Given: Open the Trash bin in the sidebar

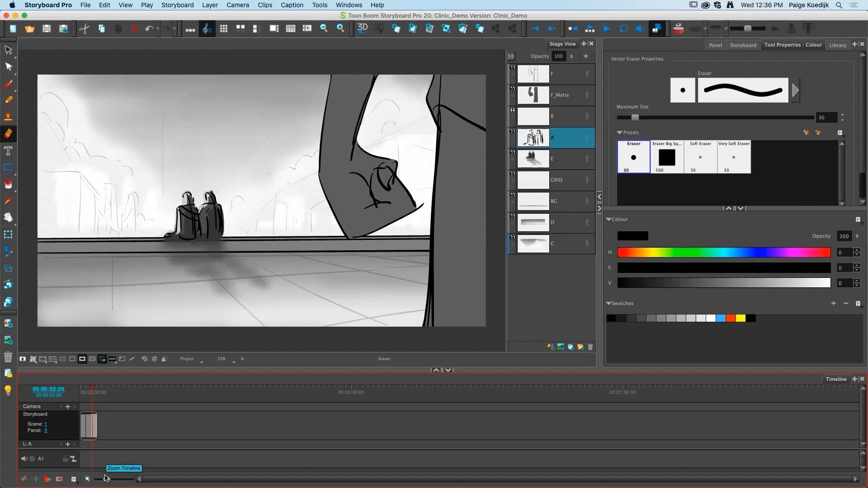Looking at the screenshot, I should [x=8, y=357].
